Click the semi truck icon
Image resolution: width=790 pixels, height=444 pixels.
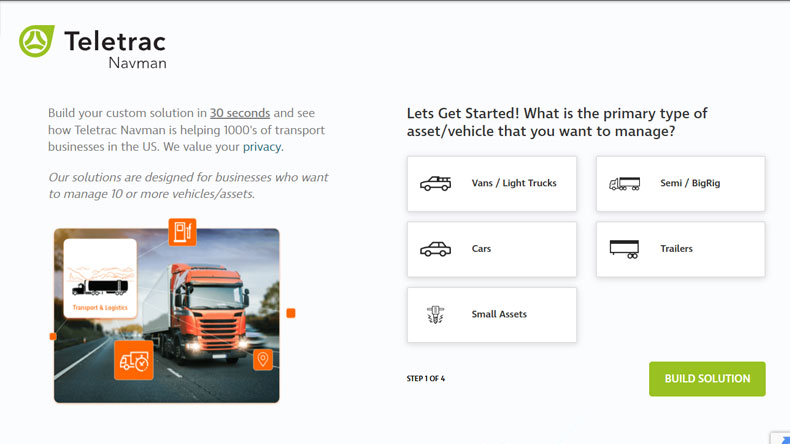pyautogui.click(x=624, y=184)
